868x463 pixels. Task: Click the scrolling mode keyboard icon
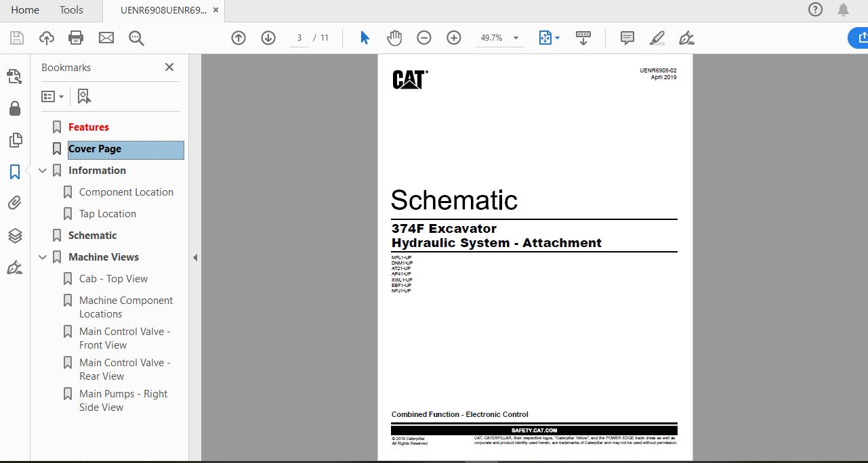pyautogui.click(x=583, y=38)
